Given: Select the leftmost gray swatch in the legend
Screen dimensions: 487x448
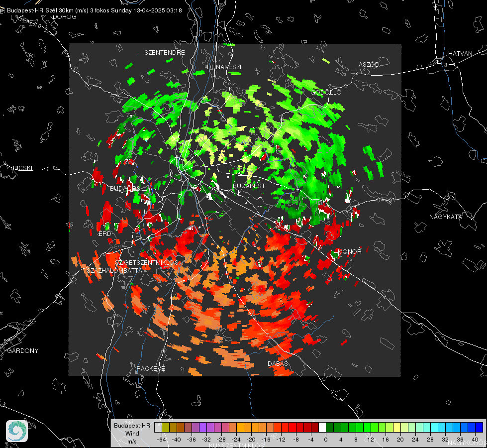Looking at the screenshot, I should [x=158, y=428].
